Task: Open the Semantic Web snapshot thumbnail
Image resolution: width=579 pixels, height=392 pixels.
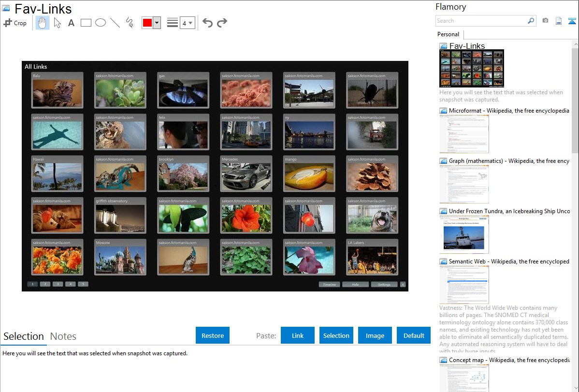Action: tap(464, 285)
